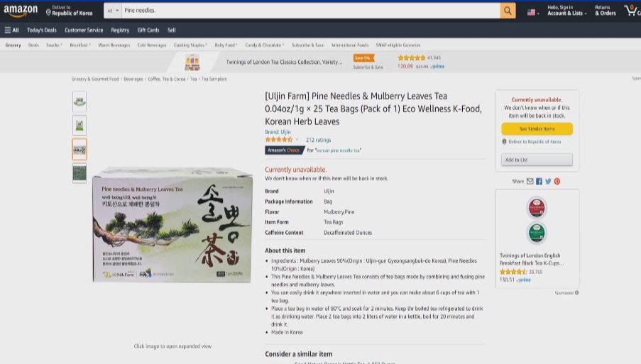Open the Today's Deals menu item
The width and height of the screenshot is (641, 364).
pyautogui.click(x=42, y=31)
